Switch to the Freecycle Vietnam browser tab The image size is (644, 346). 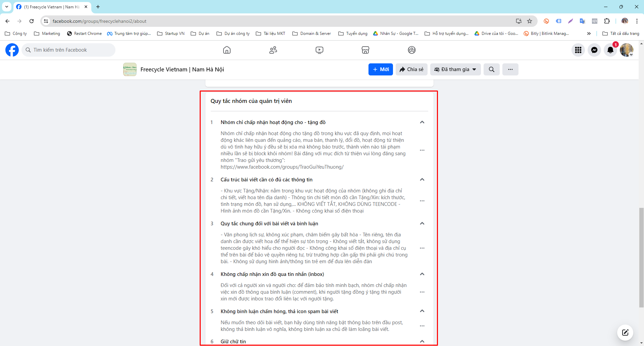[x=49, y=7]
